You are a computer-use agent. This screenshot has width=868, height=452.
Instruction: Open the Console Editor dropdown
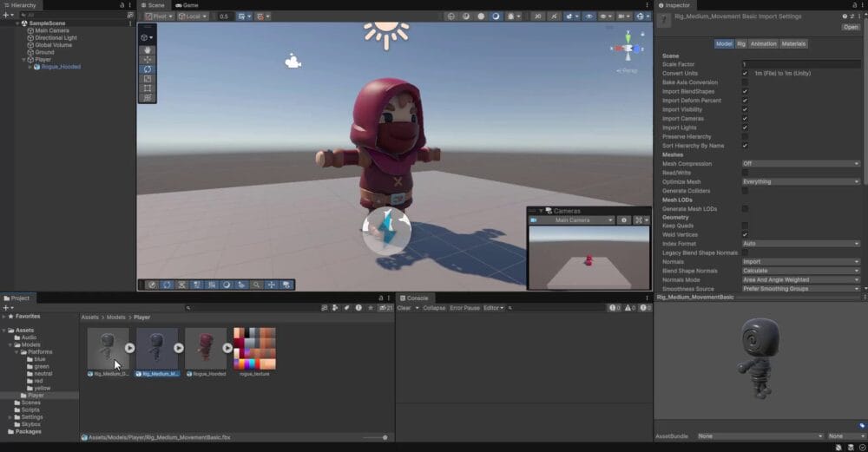coord(493,308)
